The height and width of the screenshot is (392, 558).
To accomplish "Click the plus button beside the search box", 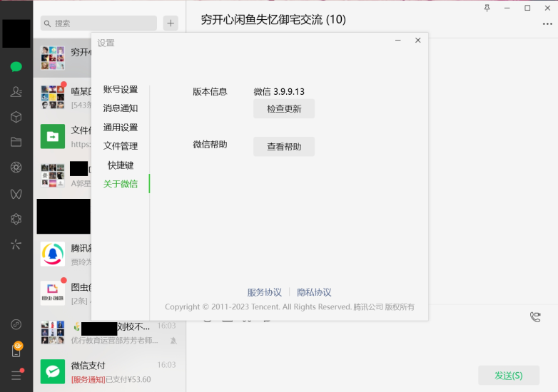I will (171, 23).
